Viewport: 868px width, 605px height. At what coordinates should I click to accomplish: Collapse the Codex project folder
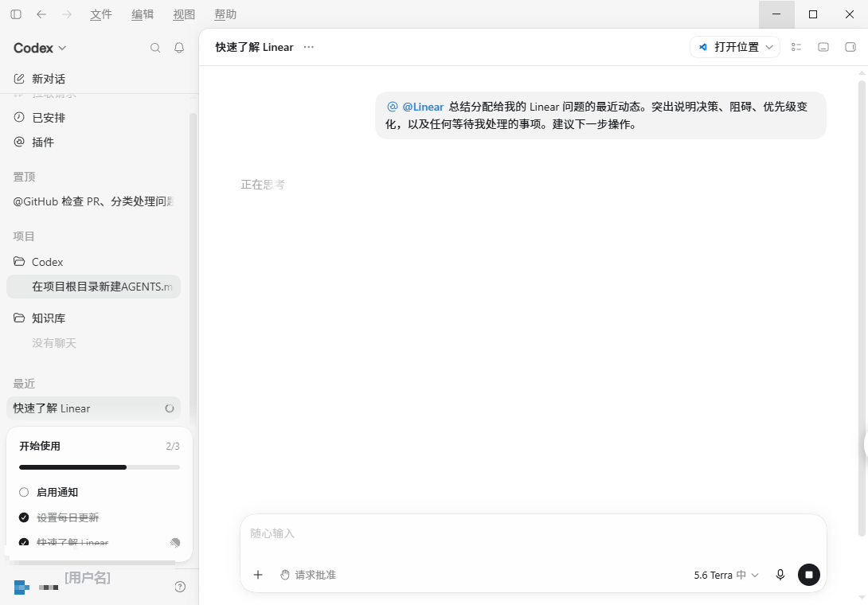tap(94, 262)
